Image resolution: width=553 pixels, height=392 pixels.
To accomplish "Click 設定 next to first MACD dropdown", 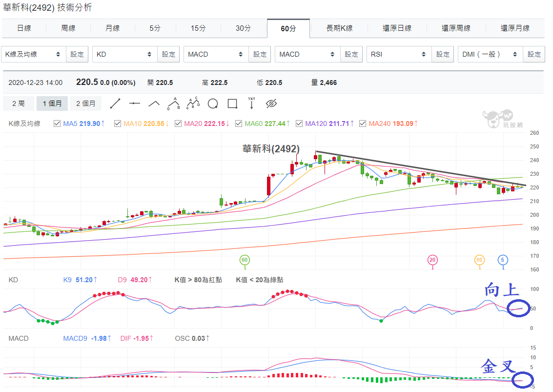I will pos(260,54).
